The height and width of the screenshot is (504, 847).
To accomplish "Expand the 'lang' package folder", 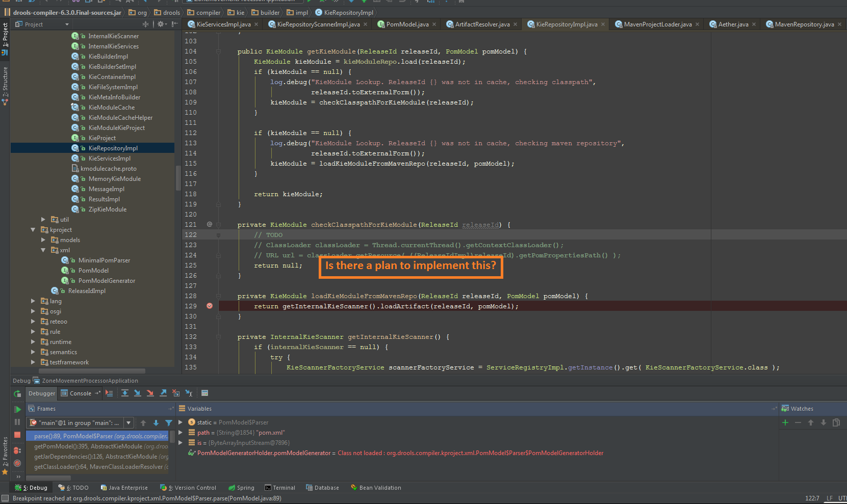I will (33, 301).
